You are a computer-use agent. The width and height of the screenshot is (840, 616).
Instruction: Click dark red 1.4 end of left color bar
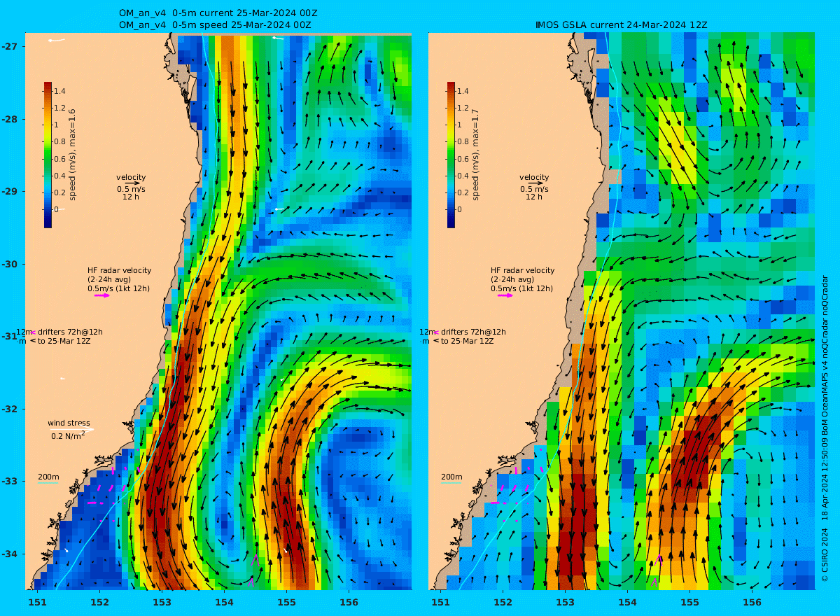click(x=48, y=86)
